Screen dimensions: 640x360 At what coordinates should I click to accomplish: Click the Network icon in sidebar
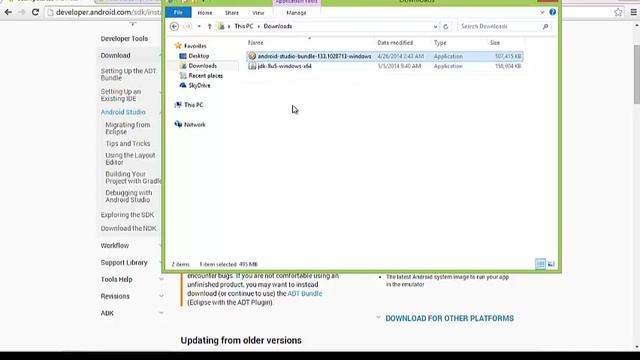178,124
